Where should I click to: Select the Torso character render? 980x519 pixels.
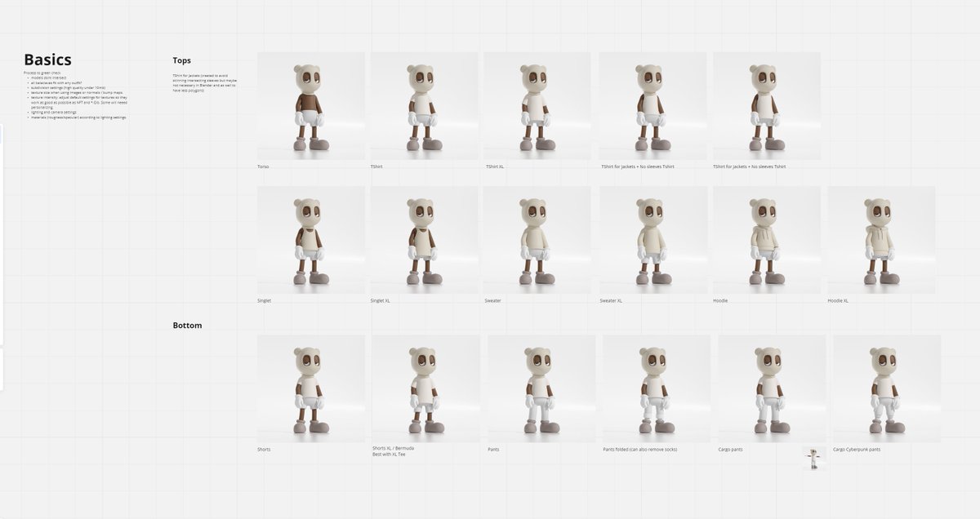click(311, 106)
